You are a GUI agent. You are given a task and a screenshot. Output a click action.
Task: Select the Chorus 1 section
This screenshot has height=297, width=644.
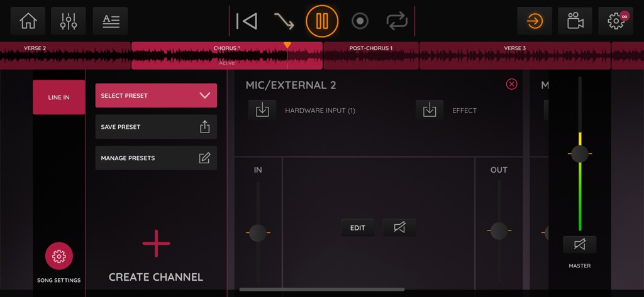coord(226,55)
